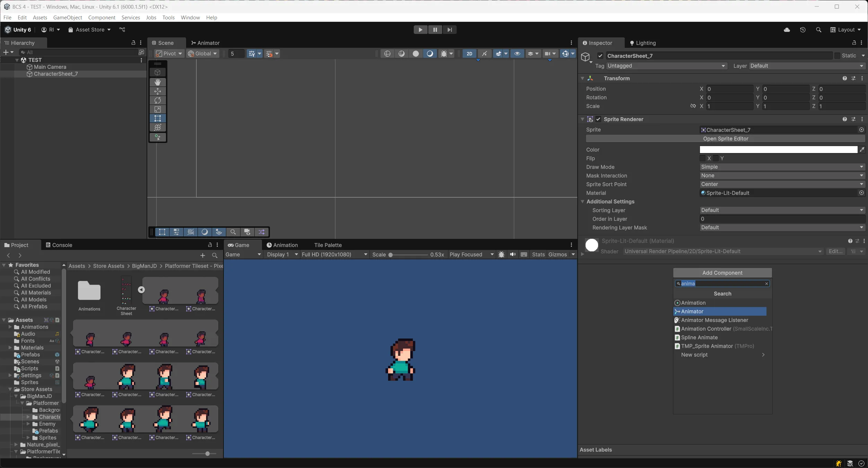Click the Project panel add plus icon

[x=203, y=255]
